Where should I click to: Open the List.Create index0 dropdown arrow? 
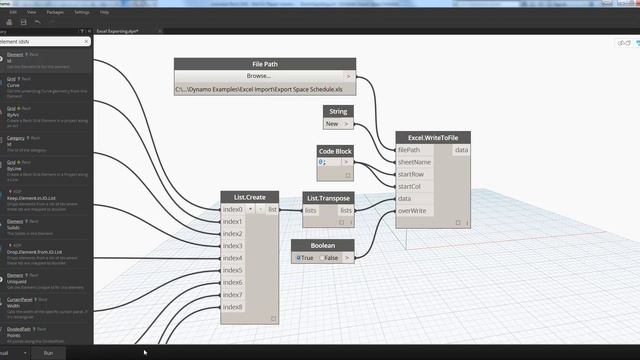(250, 209)
